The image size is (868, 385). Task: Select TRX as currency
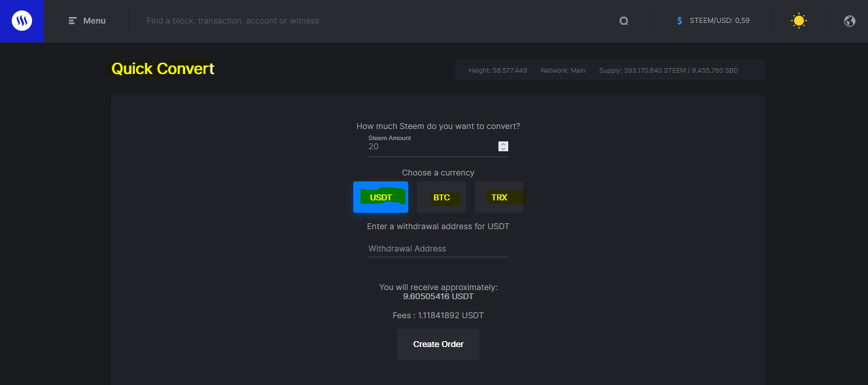coord(499,197)
